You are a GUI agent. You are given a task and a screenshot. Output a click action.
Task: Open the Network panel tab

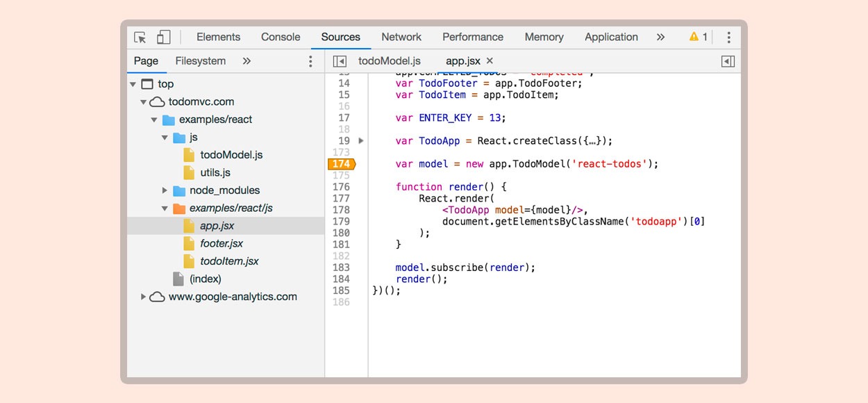click(x=401, y=38)
